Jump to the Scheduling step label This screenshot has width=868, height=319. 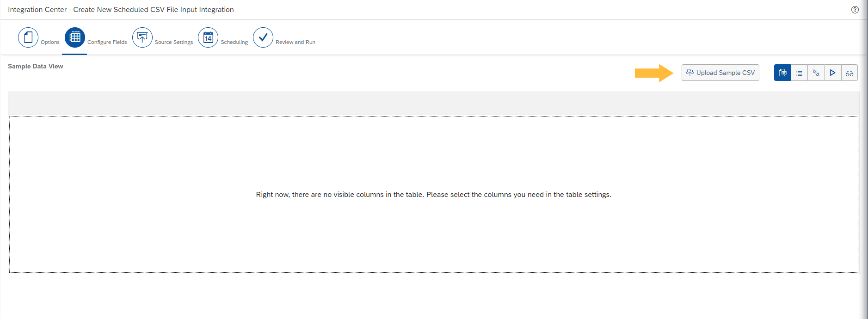point(234,42)
